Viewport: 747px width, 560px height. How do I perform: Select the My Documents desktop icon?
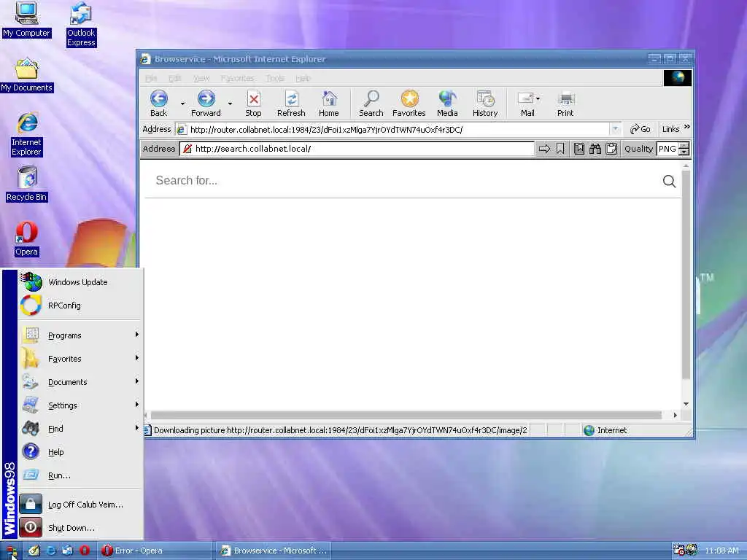(27, 75)
